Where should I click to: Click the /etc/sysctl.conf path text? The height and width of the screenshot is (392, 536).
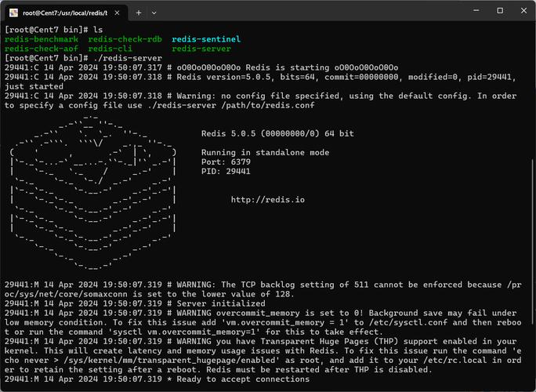408,322
